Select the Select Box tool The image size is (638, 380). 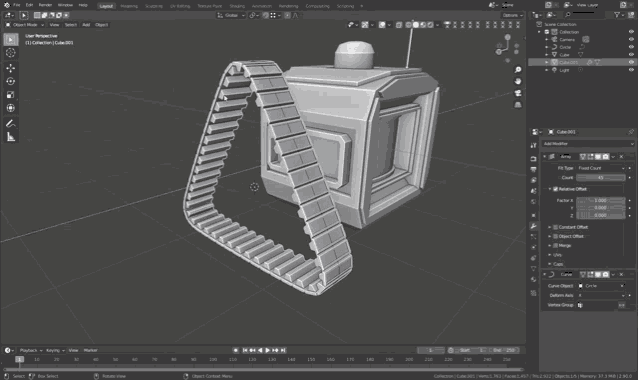point(11,39)
